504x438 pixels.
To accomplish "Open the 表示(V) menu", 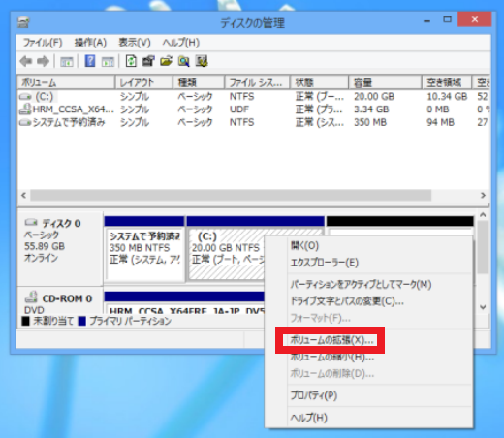I will (x=135, y=43).
